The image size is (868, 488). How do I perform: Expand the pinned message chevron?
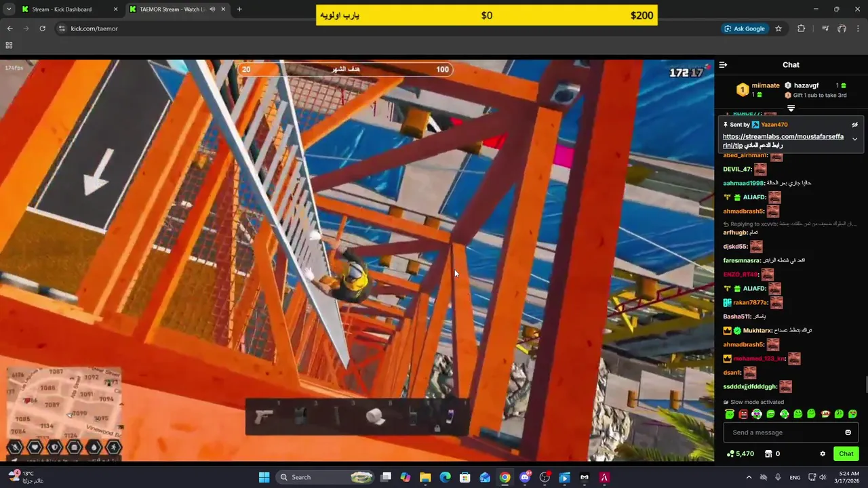click(x=854, y=139)
